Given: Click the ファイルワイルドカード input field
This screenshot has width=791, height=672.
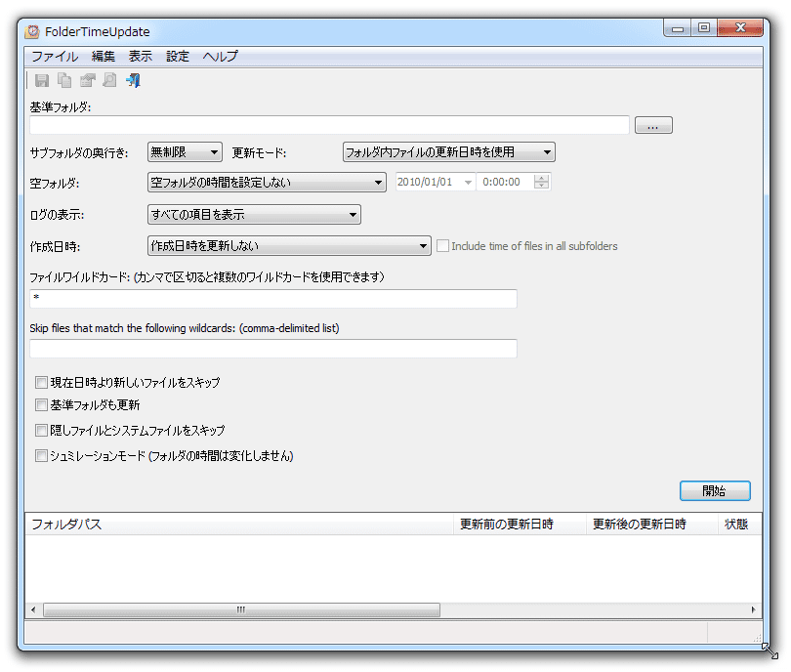Looking at the screenshot, I should coord(273,299).
